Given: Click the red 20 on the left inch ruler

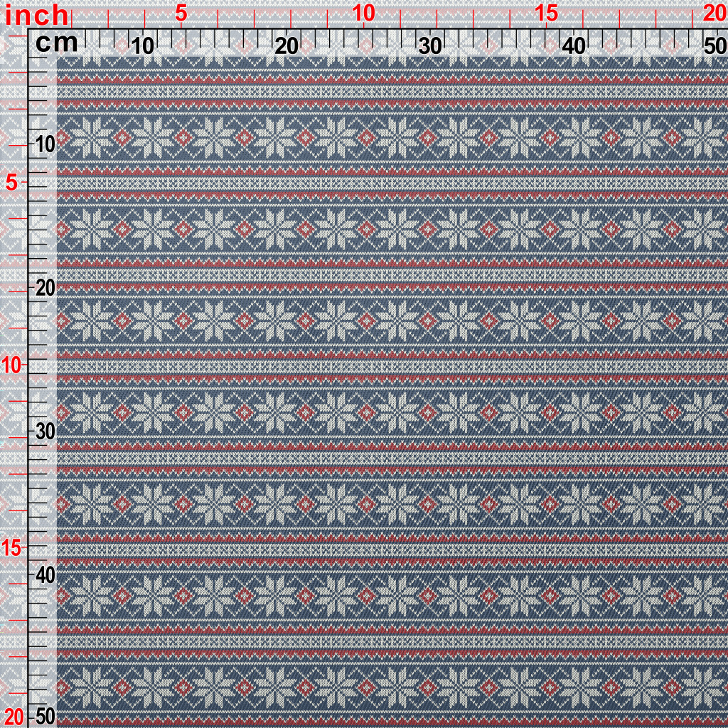Looking at the screenshot, I should coord(14,716).
